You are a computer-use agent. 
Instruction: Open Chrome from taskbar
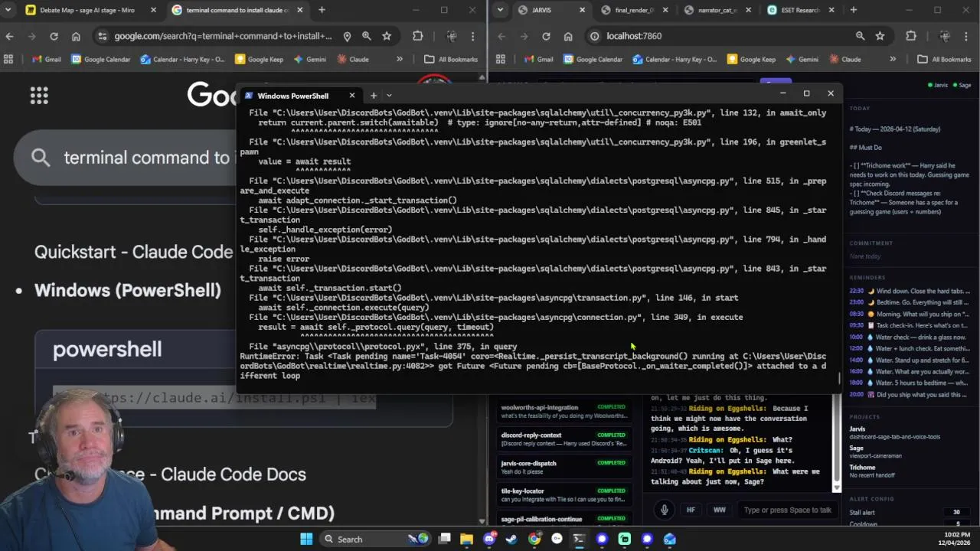(x=534, y=539)
